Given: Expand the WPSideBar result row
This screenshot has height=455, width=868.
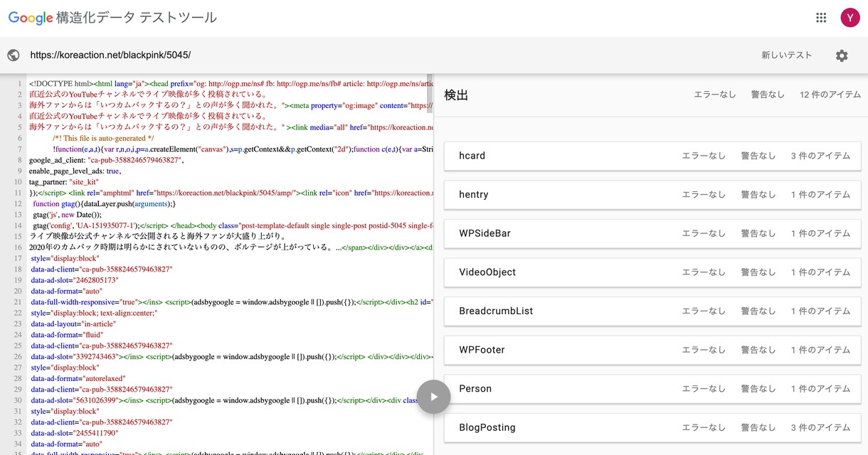Looking at the screenshot, I should point(652,233).
